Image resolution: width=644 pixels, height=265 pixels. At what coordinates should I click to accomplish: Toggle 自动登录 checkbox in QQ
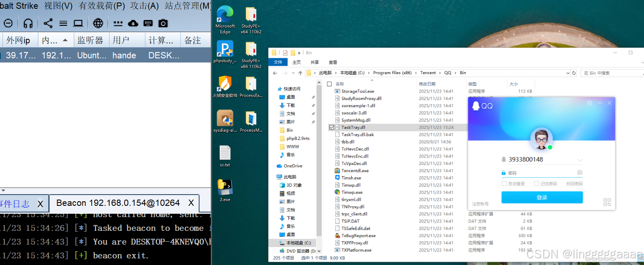(504, 183)
